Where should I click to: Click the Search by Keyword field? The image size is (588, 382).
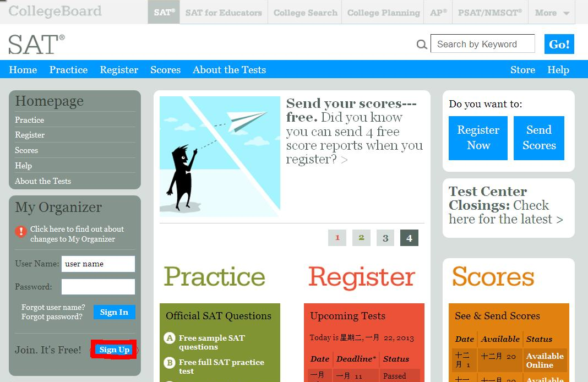coord(483,44)
